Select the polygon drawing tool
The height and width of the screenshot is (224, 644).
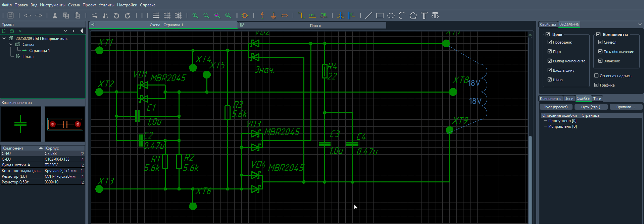(413, 15)
